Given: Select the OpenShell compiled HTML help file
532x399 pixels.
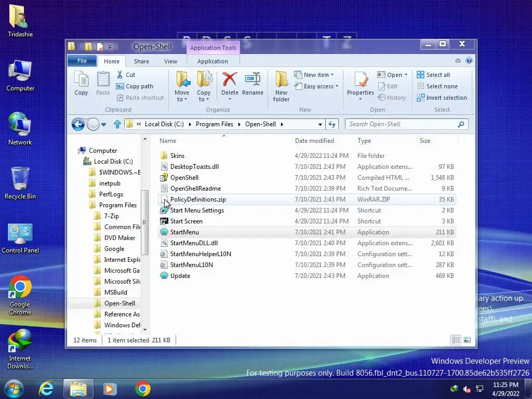Looking at the screenshot, I should (x=307, y=178).
